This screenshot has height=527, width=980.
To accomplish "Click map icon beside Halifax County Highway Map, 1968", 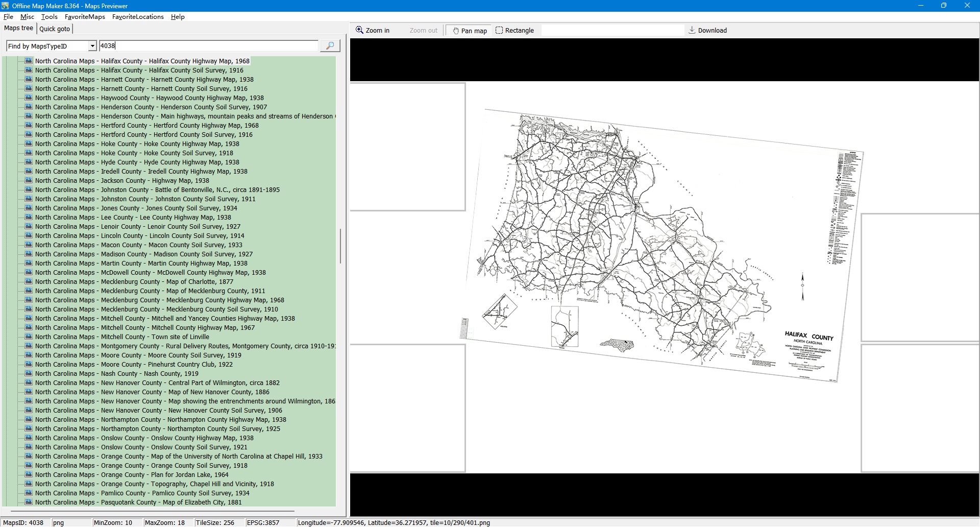I will [29, 61].
